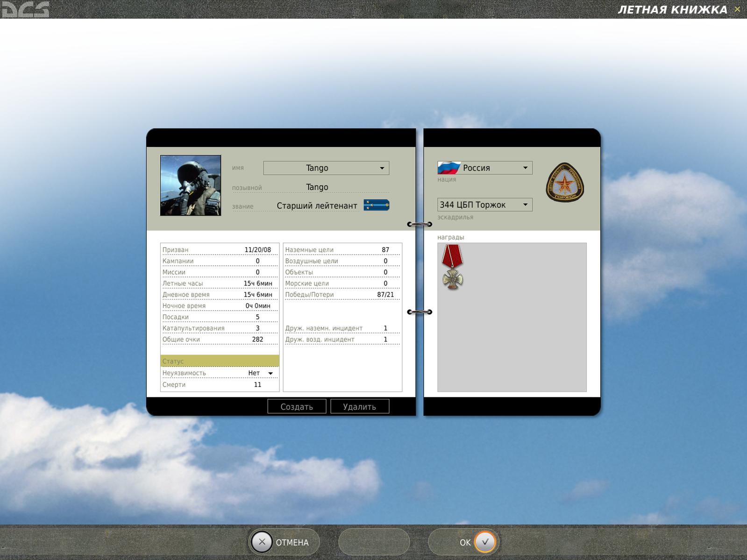Select the red ribbon cross medal award
This screenshot has width=747, height=560.
pos(452,267)
